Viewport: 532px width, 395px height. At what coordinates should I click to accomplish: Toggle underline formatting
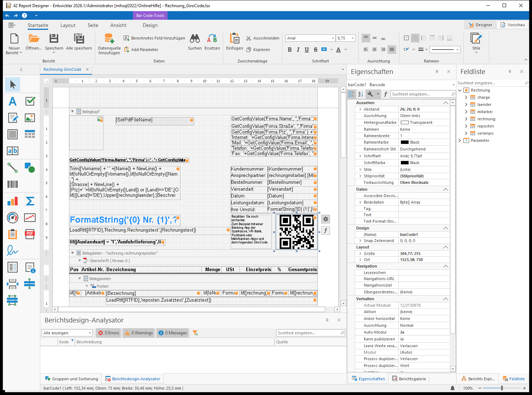pos(307,50)
